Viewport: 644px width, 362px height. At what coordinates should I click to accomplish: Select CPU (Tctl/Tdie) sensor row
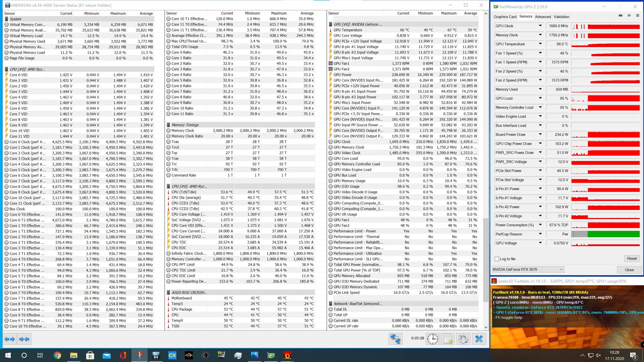[240, 192]
